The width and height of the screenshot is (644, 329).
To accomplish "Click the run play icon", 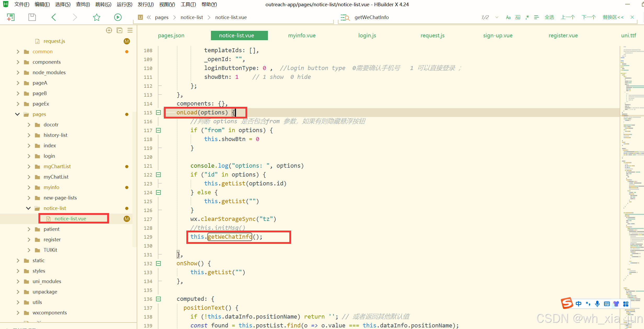I will tap(118, 17).
